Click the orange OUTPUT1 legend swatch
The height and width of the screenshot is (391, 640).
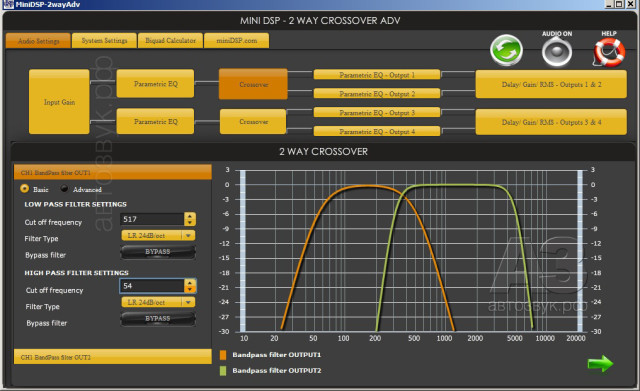click(x=223, y=355)
